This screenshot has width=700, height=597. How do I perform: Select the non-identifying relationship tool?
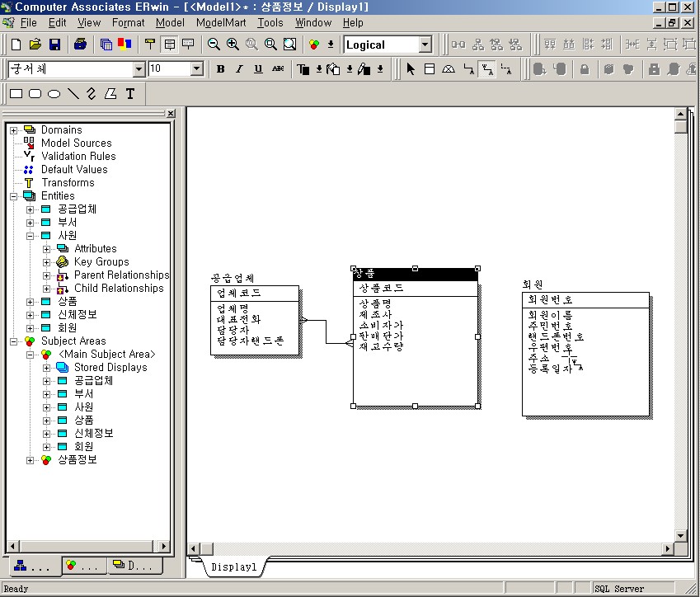[x=506, y=68]
